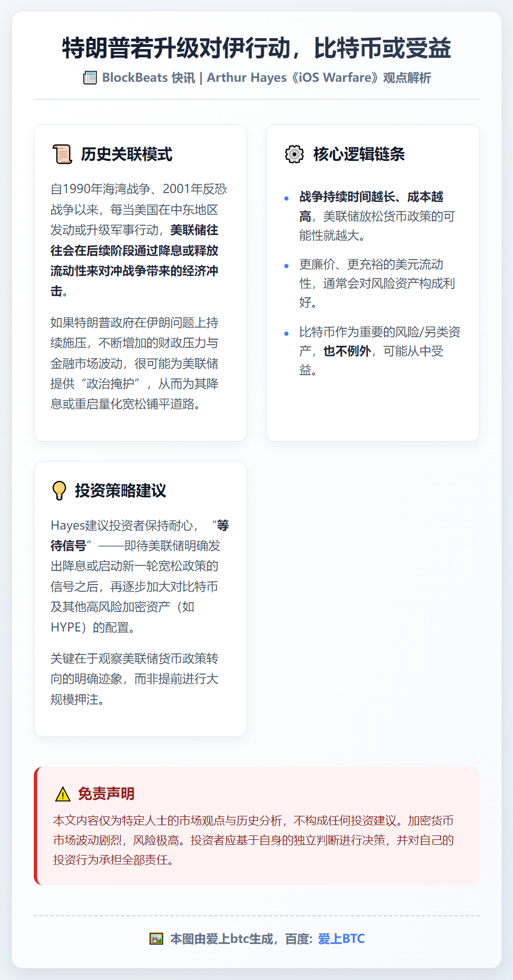The width and height of the screenshot is (513, 980).
Task: Click the 历史关联模式 heading
Action: coord(126,154)
